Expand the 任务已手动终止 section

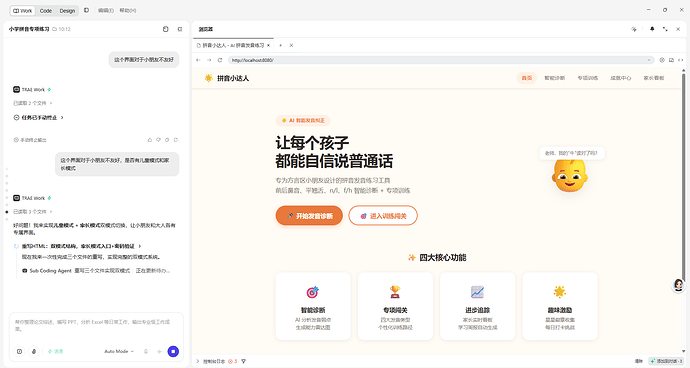click(39, 118)
